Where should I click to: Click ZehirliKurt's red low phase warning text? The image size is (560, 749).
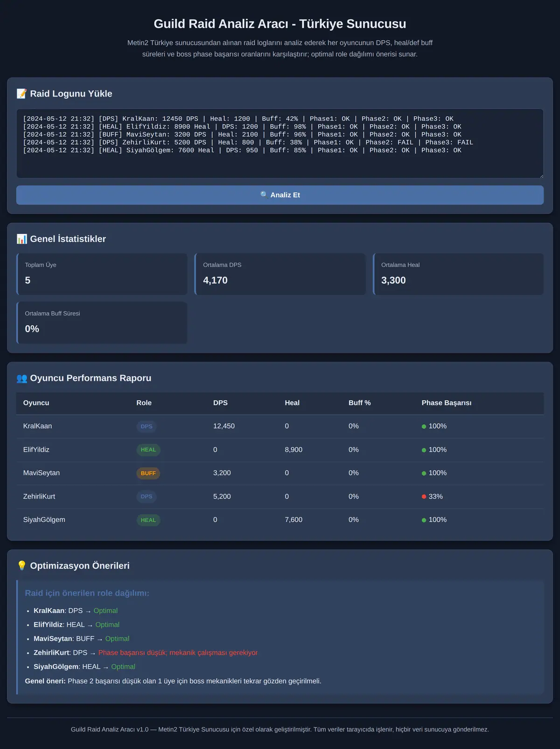178,653
